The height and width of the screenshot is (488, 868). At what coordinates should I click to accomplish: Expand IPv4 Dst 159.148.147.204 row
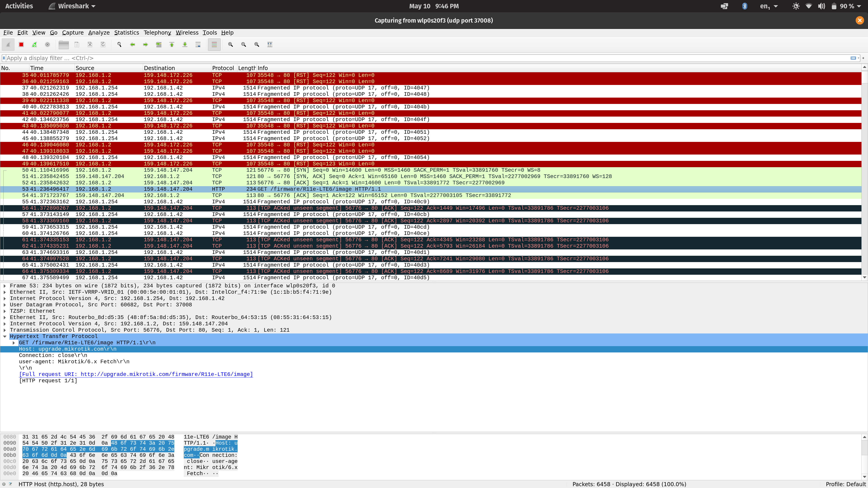(5, 324)
